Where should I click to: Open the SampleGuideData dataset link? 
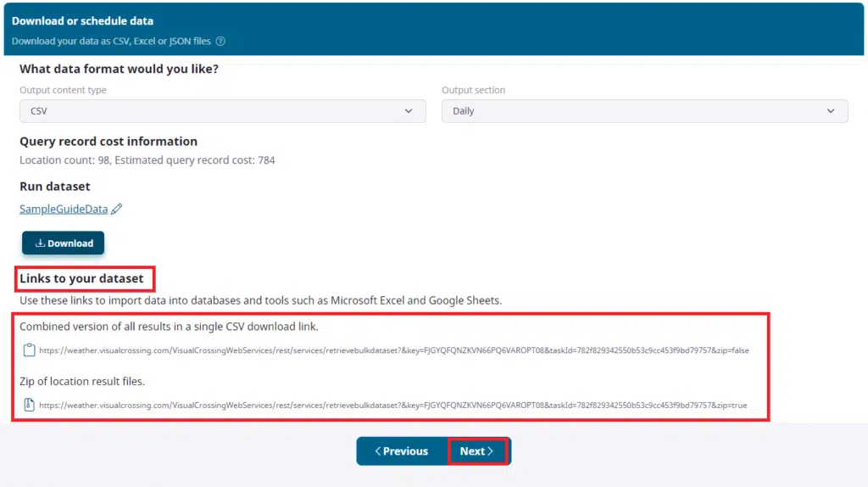[64, 209]
